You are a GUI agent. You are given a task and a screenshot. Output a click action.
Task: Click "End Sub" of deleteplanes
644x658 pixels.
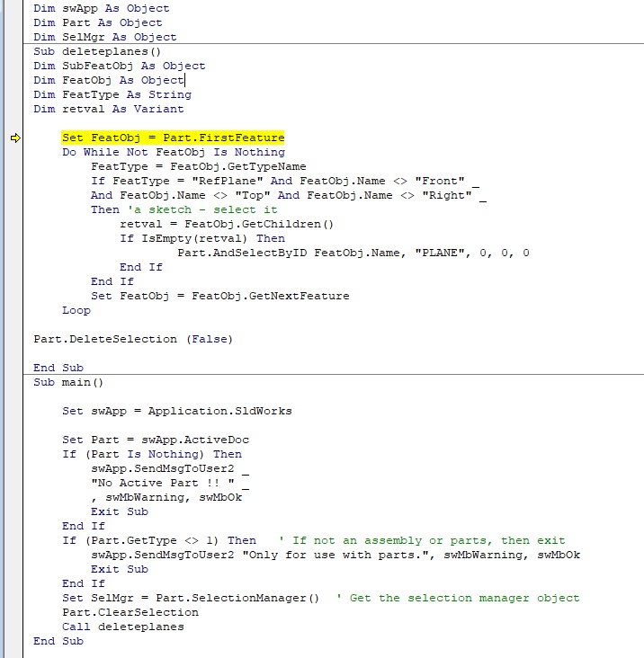58,368
